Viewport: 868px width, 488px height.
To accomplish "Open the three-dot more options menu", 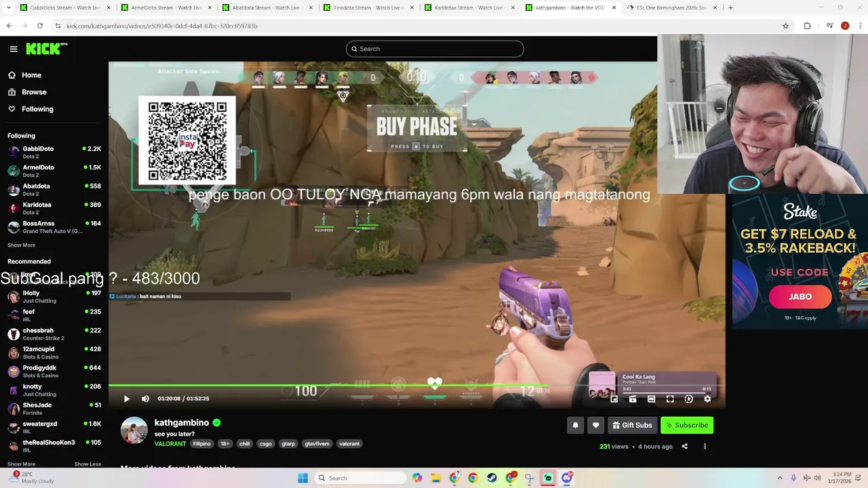I will click(x=705, y=447).
